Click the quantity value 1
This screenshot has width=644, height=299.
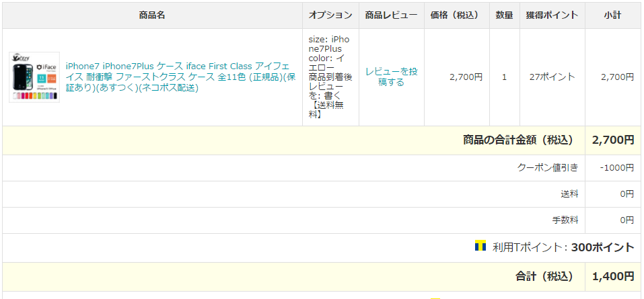504,77
